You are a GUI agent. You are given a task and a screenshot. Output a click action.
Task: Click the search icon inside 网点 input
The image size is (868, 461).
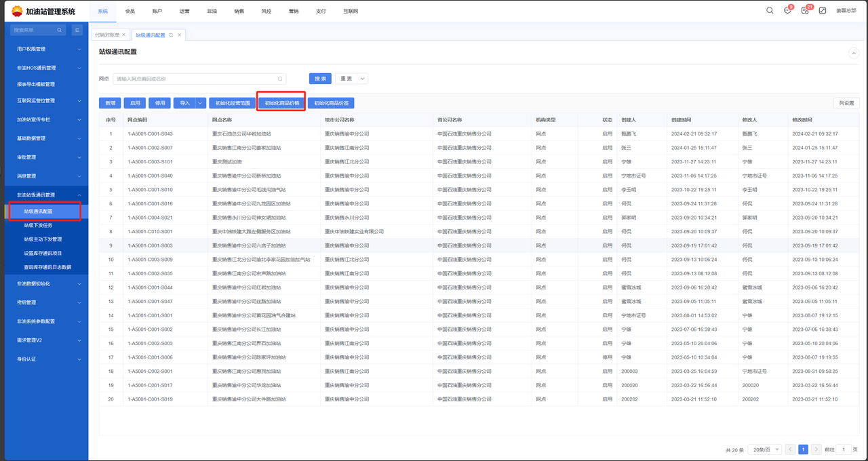280,79
